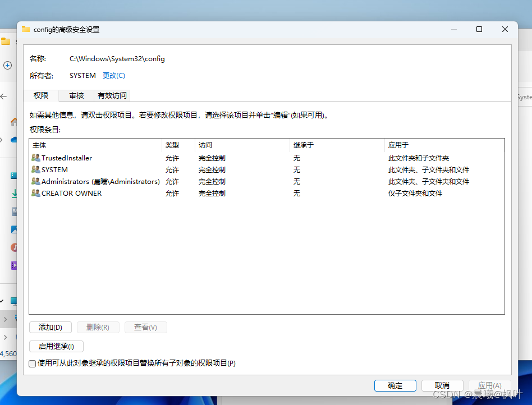This screenshot has width=532, height=405.
Task: Click 此文件夹、子文件夹和文件 in the SYSTEM row
Action: coord(429,169)
